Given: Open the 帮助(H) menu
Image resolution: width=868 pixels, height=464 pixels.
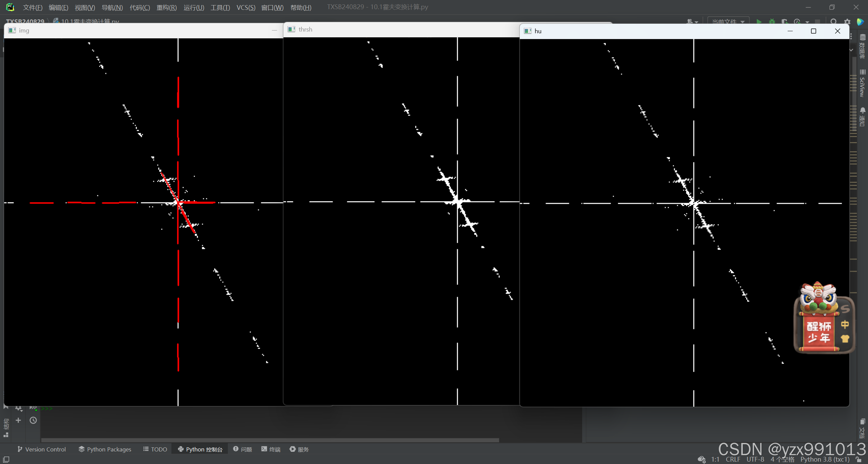Looking at the screenshot, I should point(301,7).
